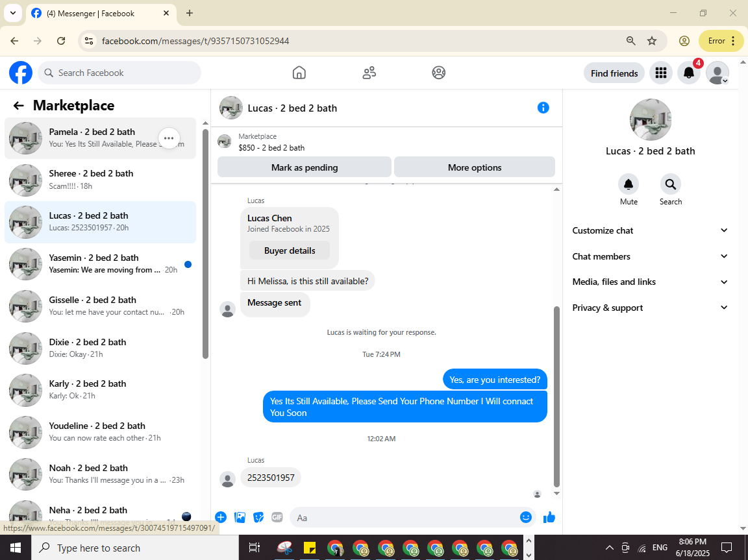This screenshot has width=748, height=560.
Task: Open the Friends icon in top navigation
Action: pyautogui.click(x=369, y=73)
